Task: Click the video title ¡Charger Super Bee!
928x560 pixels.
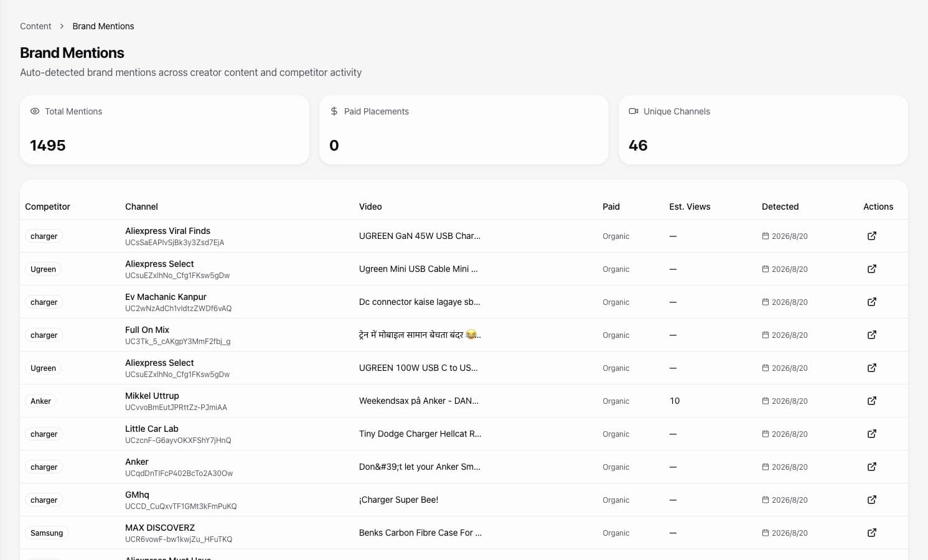Action: (398, 500)
